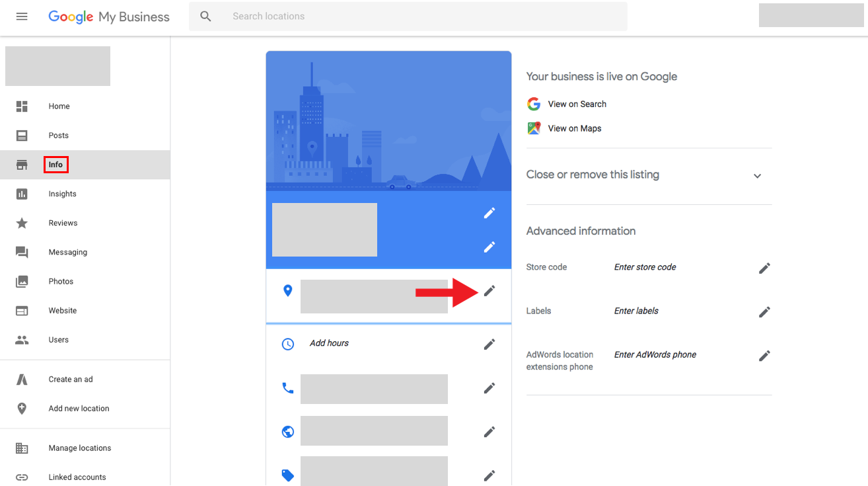Click the city skyline cover image
This screenshot has width=868, height=486.
point(389,121)
